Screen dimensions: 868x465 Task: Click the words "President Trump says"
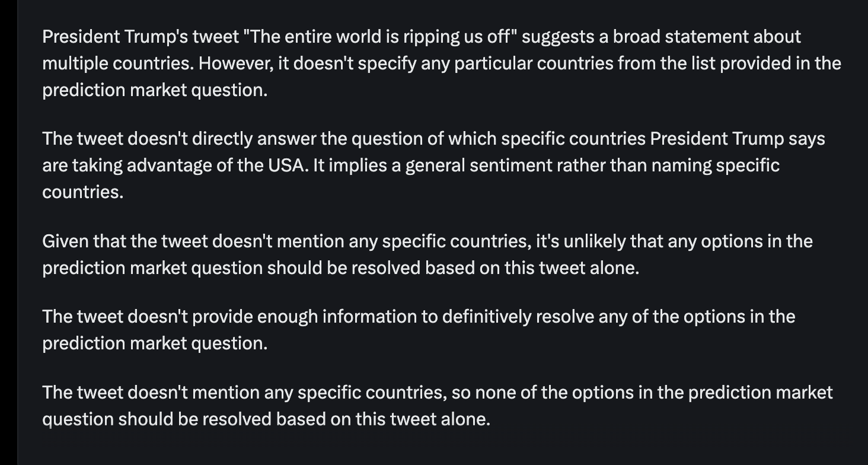tap(738, 139)
